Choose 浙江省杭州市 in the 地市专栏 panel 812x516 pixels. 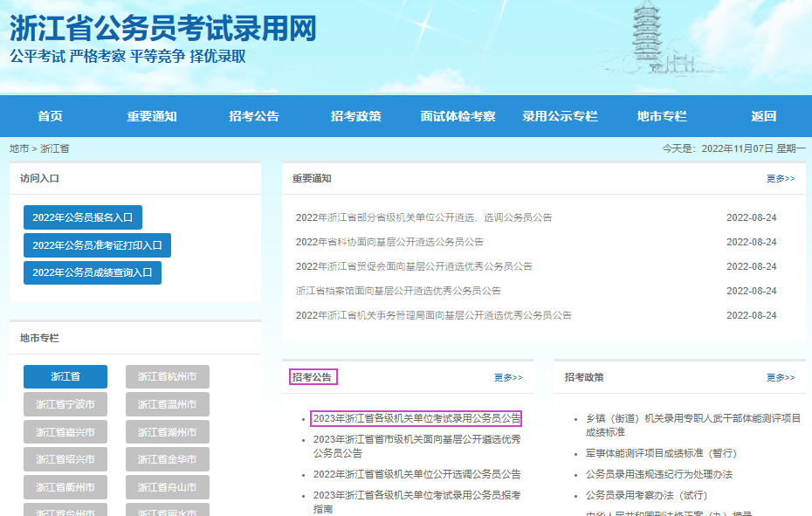[x=167, y=377]
